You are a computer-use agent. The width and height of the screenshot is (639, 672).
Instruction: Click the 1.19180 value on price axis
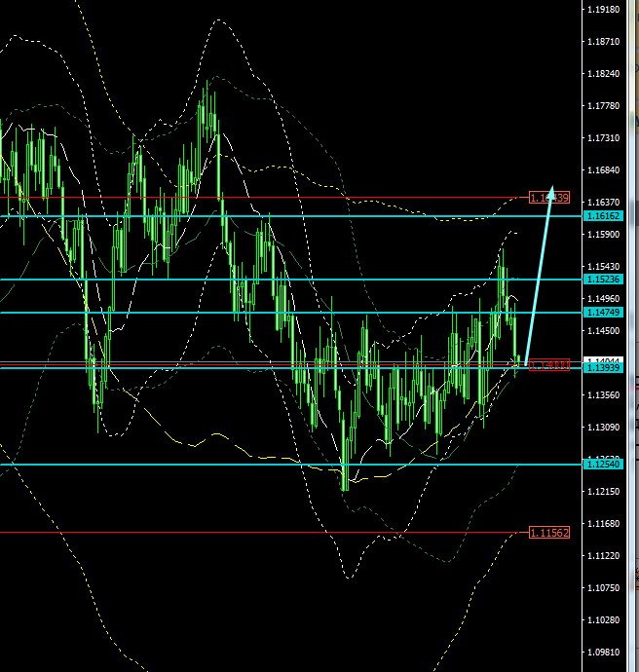coord(606,10)
